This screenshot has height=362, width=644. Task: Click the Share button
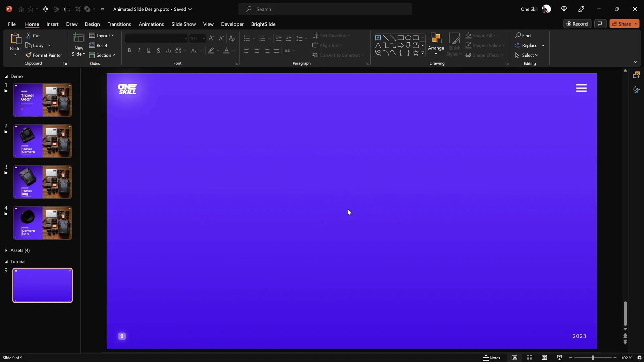tap(622, 24)
